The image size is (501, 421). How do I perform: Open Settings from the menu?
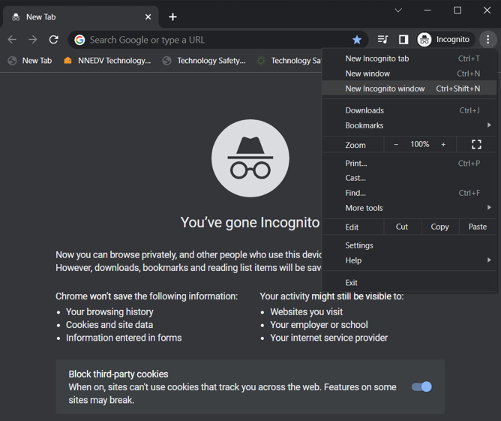[409, 245]
